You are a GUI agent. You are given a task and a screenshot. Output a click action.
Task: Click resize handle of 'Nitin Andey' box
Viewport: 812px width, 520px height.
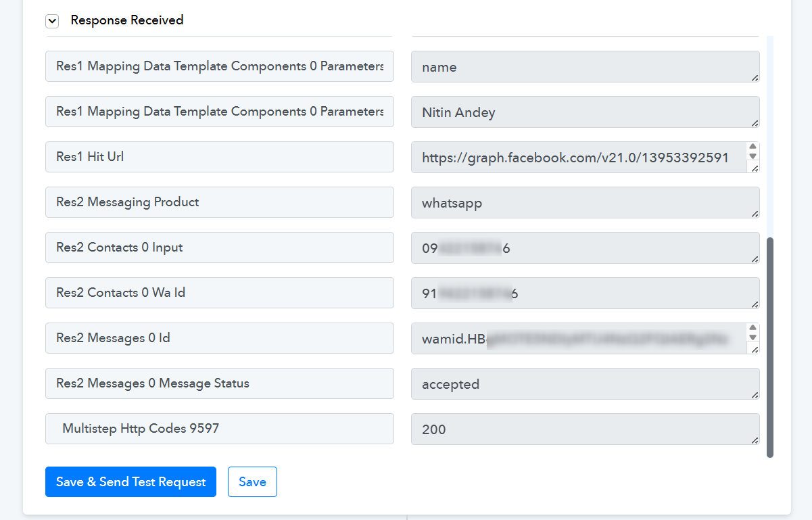tap(755, 123)
